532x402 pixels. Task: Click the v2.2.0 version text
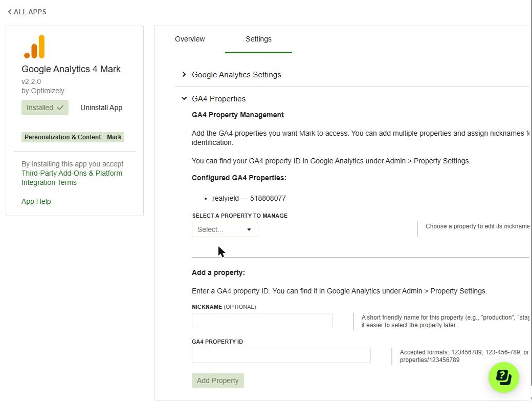(x=31, y=81)
